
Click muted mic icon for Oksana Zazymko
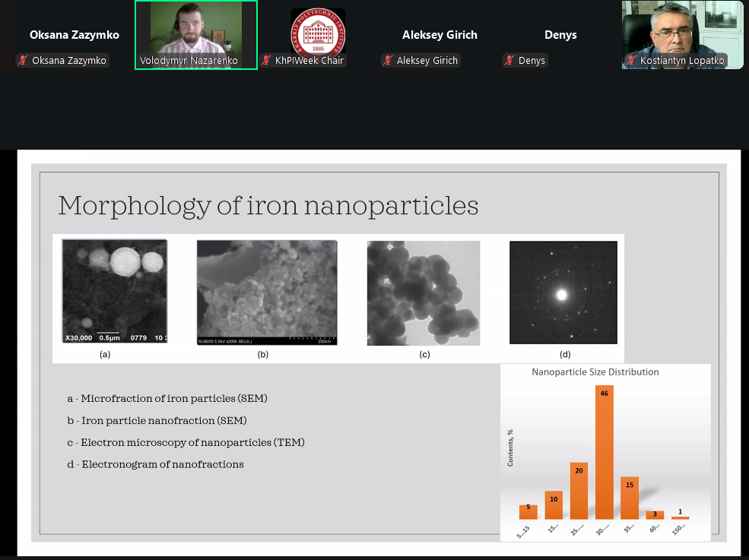(x=23, y=60)
